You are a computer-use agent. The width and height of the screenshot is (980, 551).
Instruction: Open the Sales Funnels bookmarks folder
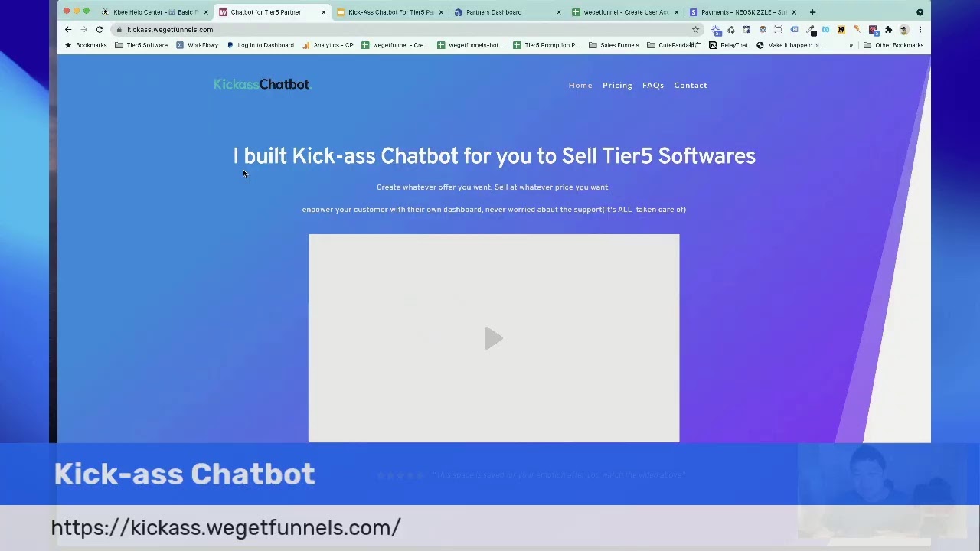613,45
